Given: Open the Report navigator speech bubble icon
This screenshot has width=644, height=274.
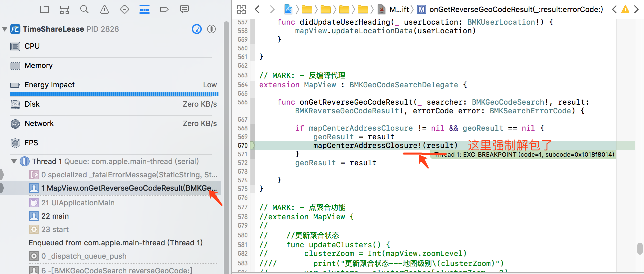Looking at the screenshot, I should [184, 9].
